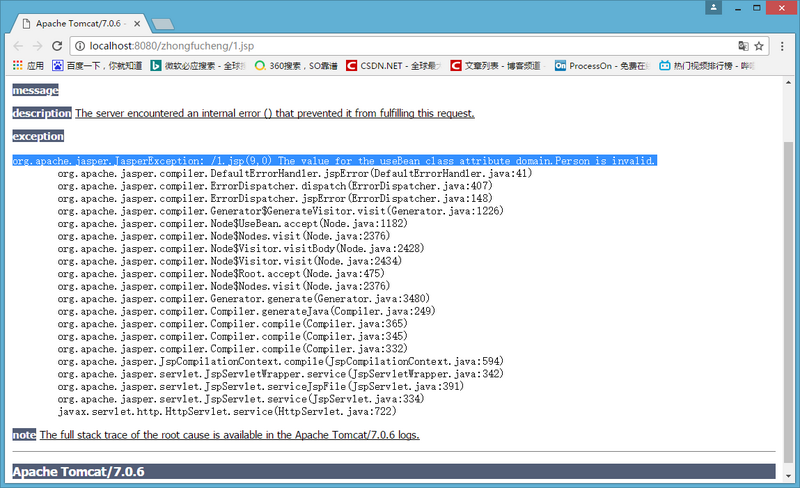Click the highlighted JasperException error line
The height and width of the screenshot is (488, 800).
pos(334,161)
